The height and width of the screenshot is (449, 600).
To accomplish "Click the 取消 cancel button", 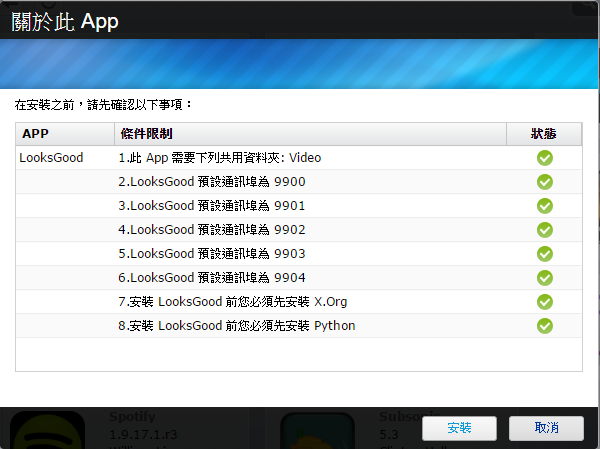I will 546,428.
